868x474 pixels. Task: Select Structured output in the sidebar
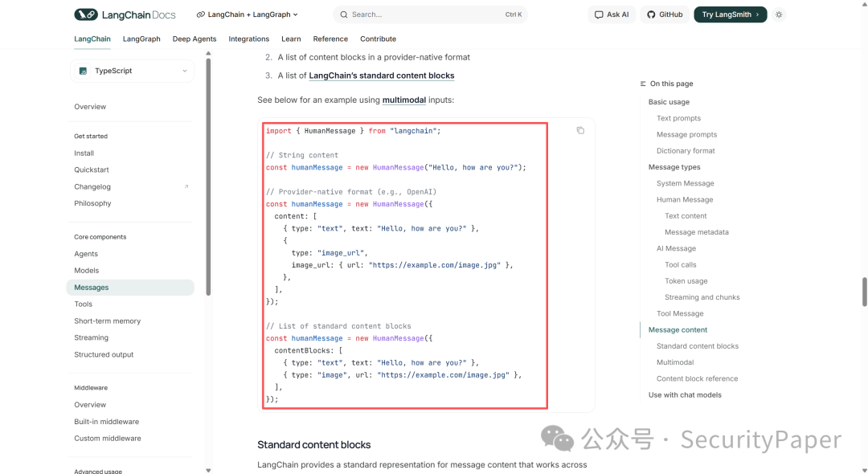tap(104, 354)
